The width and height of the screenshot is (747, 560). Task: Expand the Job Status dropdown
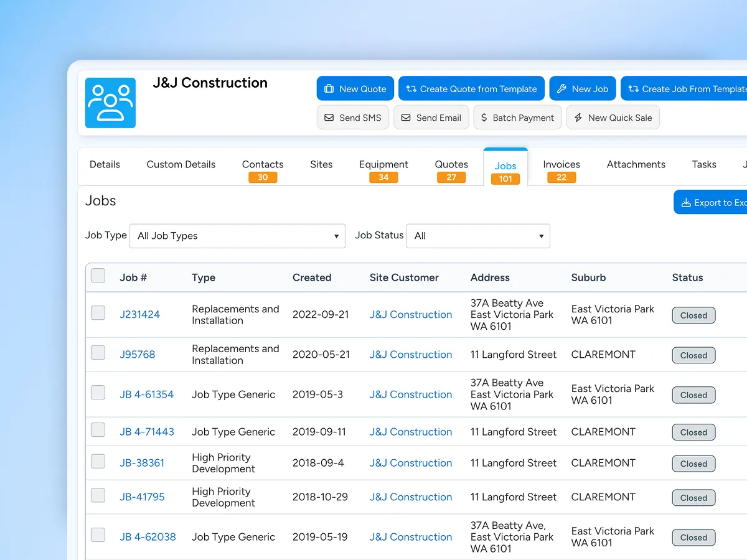[478, 236]
